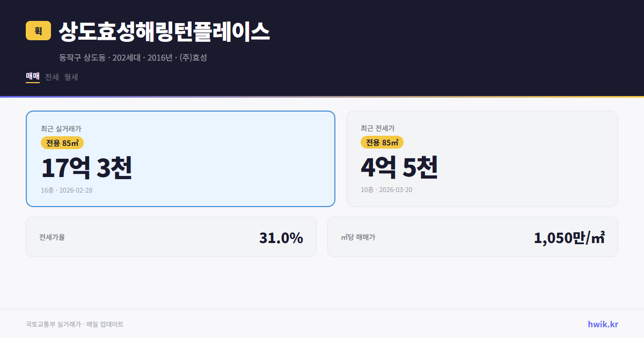Viewport: 644px width, 338px height.
Task: Click the 동작구 상도동 info line
Action: [133, 57]
